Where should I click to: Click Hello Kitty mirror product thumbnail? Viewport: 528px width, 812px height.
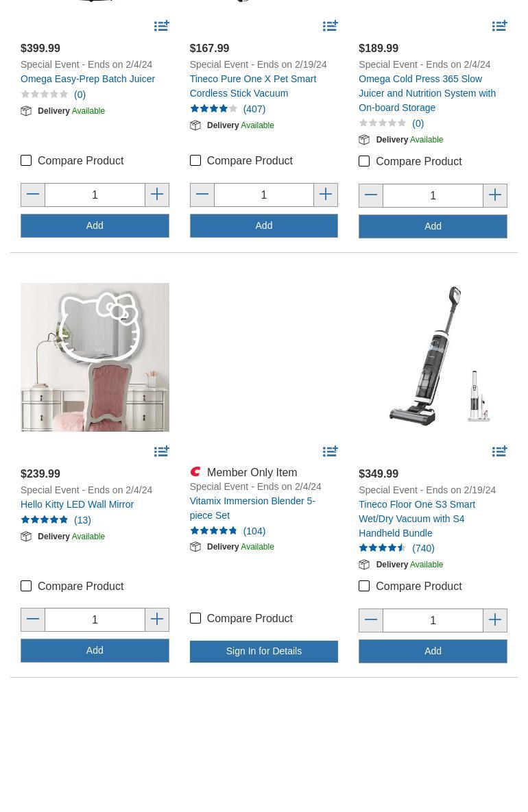click(x=95, y=357)
